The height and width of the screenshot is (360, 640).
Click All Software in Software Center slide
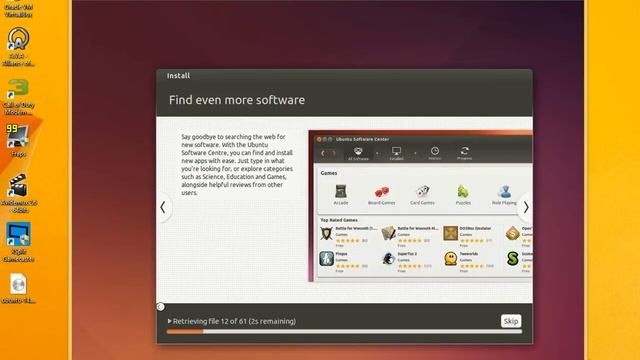click(x=358, y=153)
